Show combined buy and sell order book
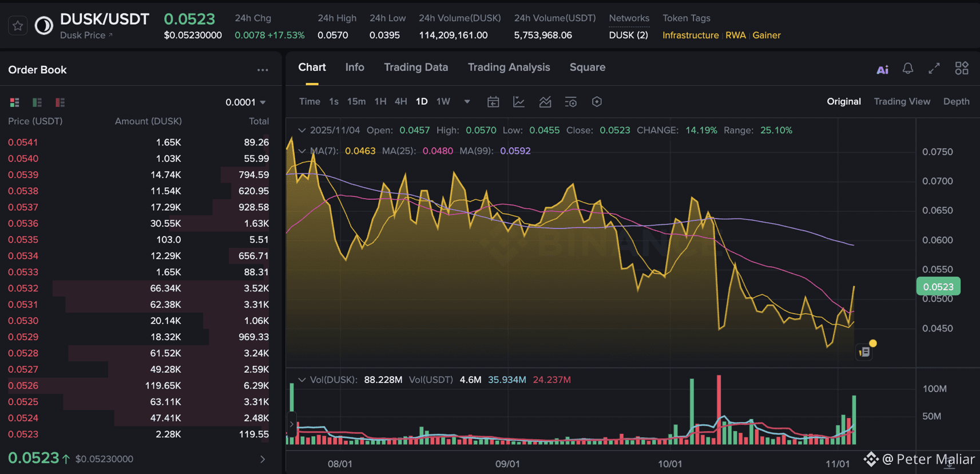Screen dimensions: 980x474 15,102
